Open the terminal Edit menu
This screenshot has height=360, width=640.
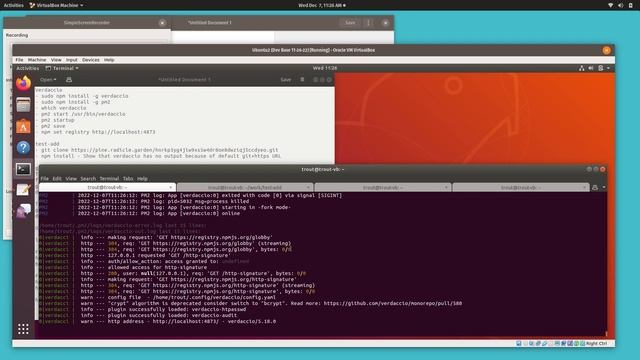coord(57,179)
